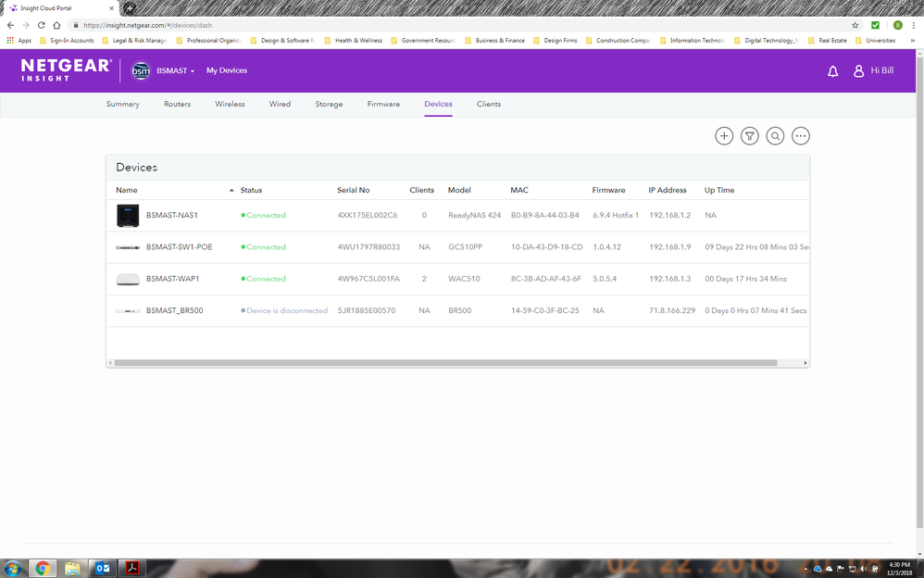
Task: Open the Real Estate bookmark folder
Action: [828, 41]
